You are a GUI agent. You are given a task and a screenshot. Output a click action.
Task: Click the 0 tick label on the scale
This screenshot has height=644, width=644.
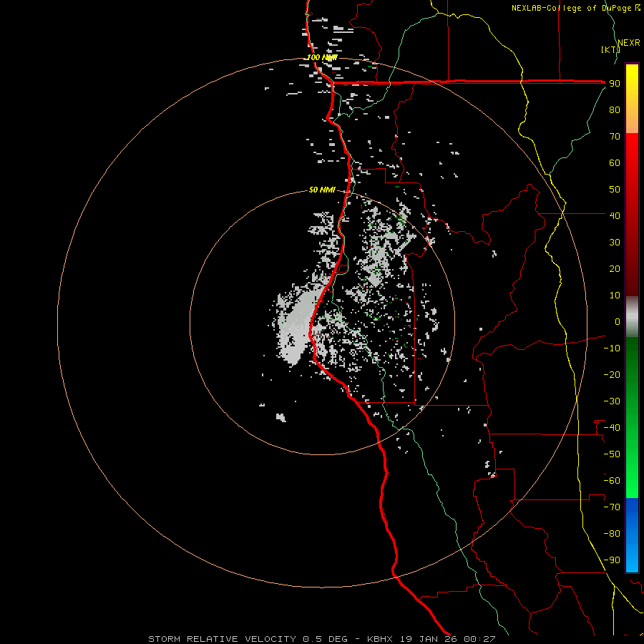point(618,321)
